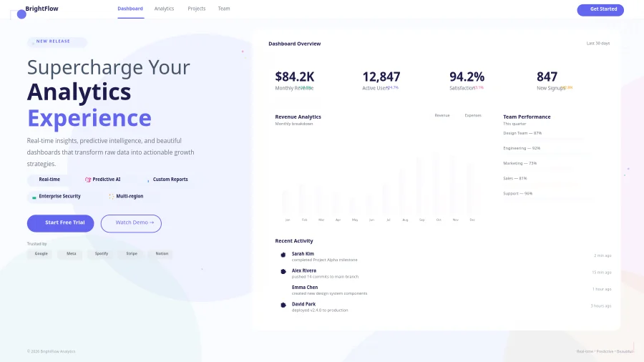Click the Emma Chen activity name
644x362 pixels.
pyautogui.click(x=305, y=288)
